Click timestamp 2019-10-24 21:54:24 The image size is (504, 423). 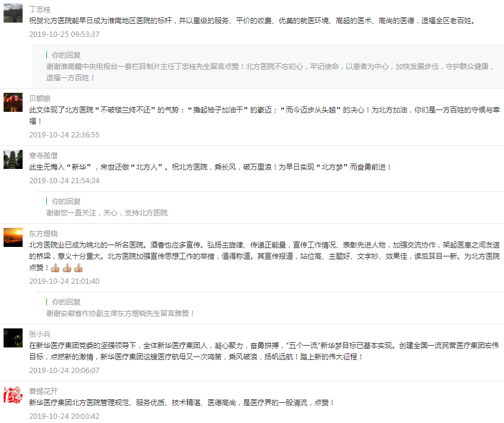[x=64, y=180]
